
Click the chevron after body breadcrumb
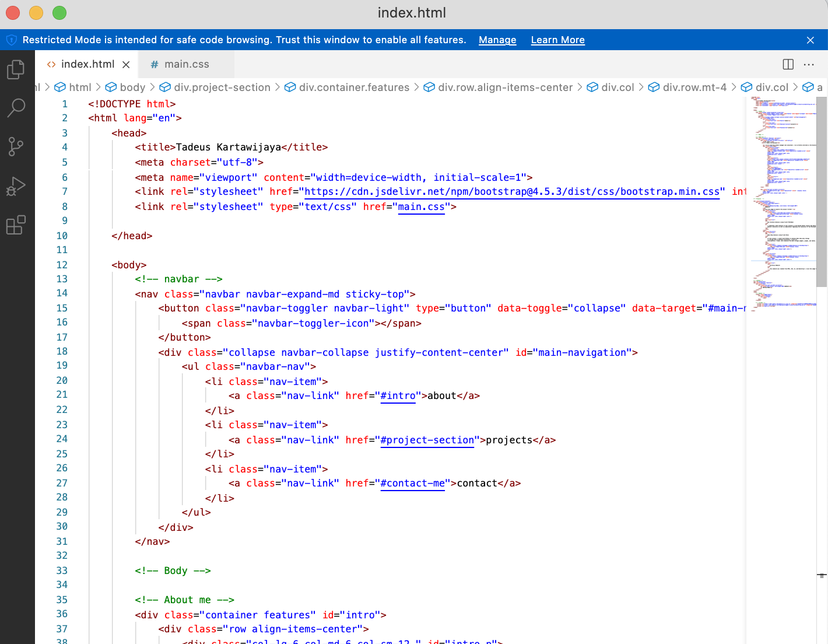click(153, 87)
